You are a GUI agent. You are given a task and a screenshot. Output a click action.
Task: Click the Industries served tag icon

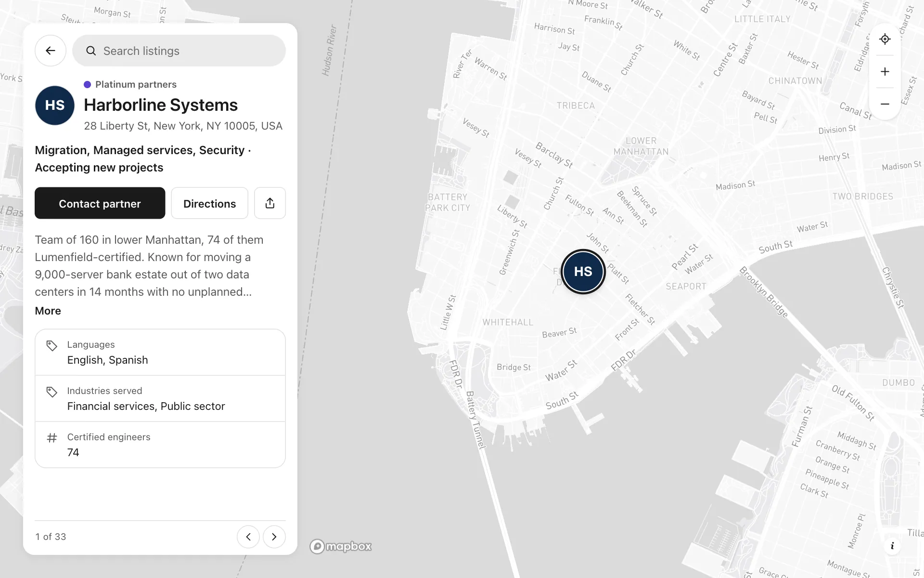[x=51, y=392]
